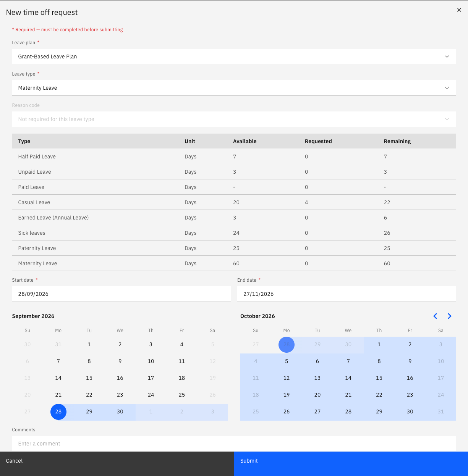Screen dimensions: 468x476
Task: Select September 28 in the September calendar
Action: click(58, 412)
